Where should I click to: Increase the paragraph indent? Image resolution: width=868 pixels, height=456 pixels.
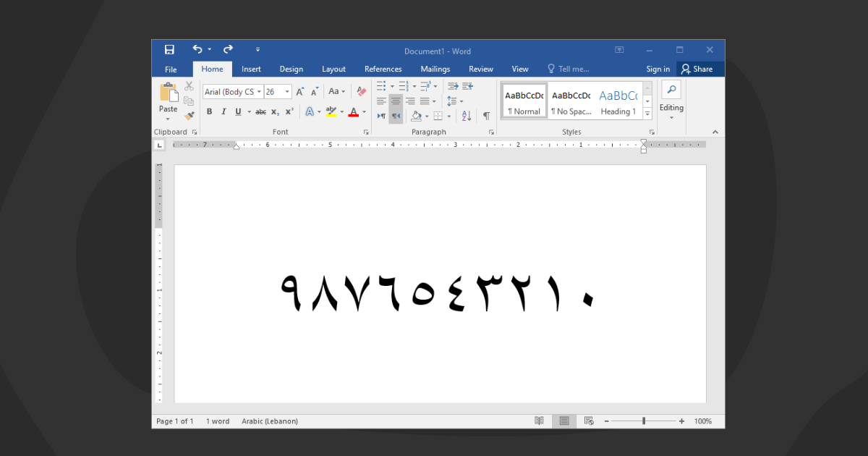click(468, 86)
